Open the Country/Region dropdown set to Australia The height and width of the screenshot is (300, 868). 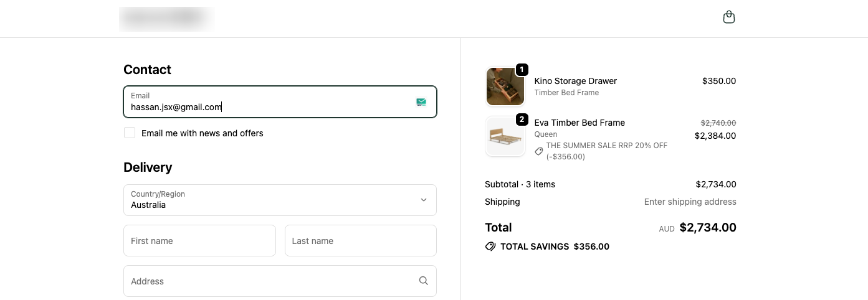coord(280,200)
